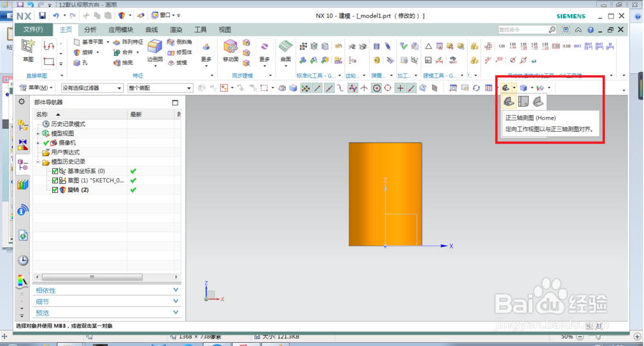Switch to the 分析 tab
The image size is (644, 346).
click(90, 30)
